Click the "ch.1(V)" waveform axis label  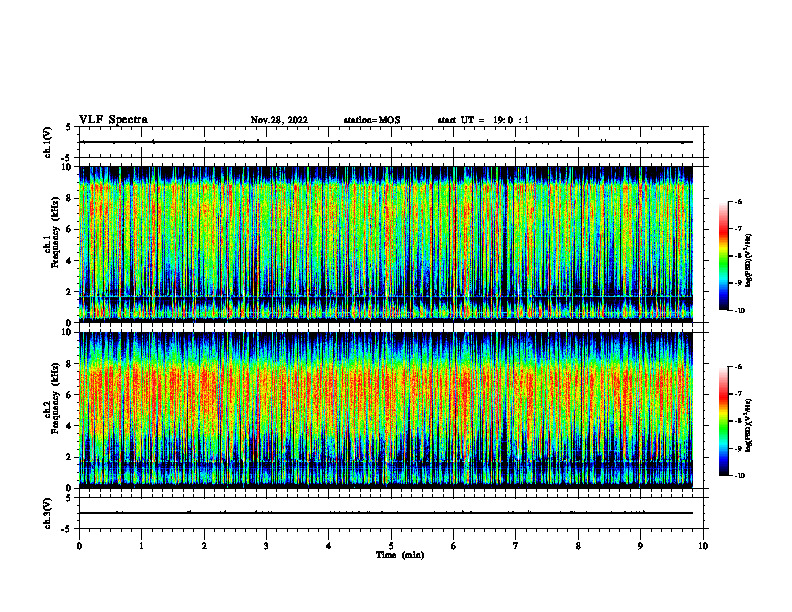47,142
